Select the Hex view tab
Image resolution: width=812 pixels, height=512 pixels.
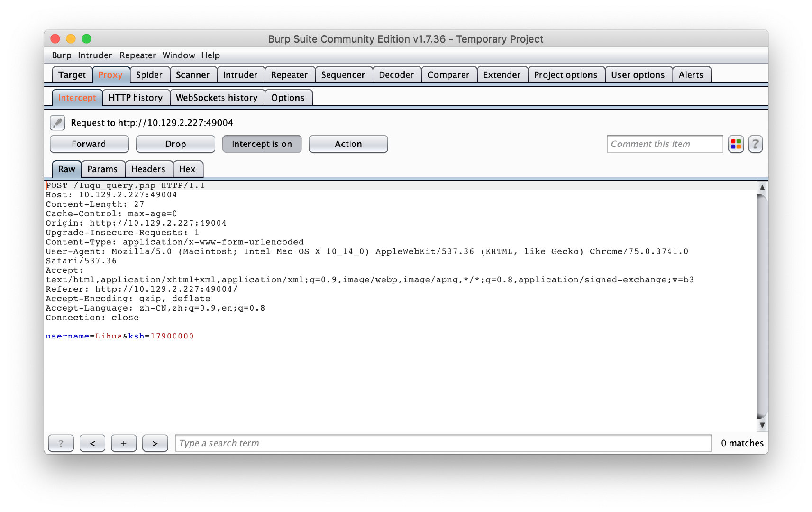pos(187,169)
